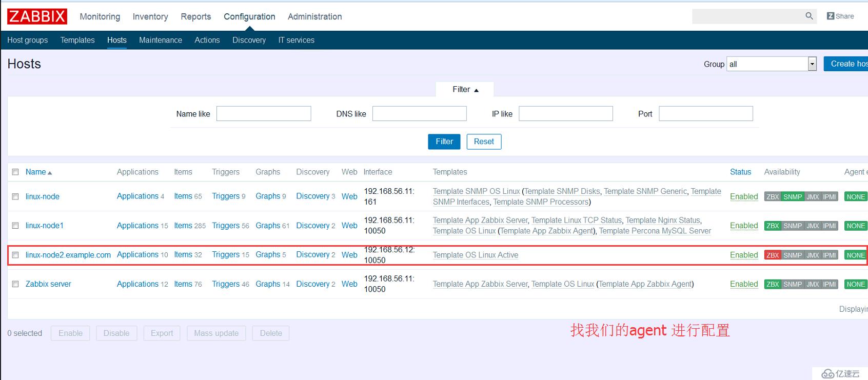The height and width of the screenshot is (380, 868).
Task: Go to Host groups submenu
Action: pyautogui.click(x=28, y=40)
